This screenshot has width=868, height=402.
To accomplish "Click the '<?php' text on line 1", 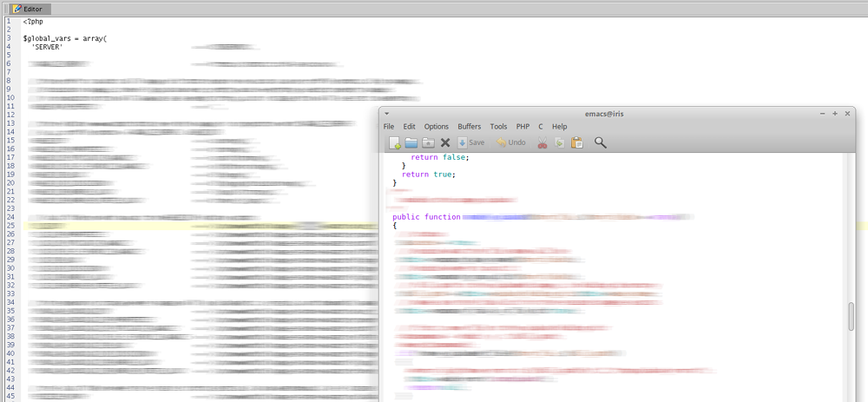I will pyautogui.click(x=33, y=22).
